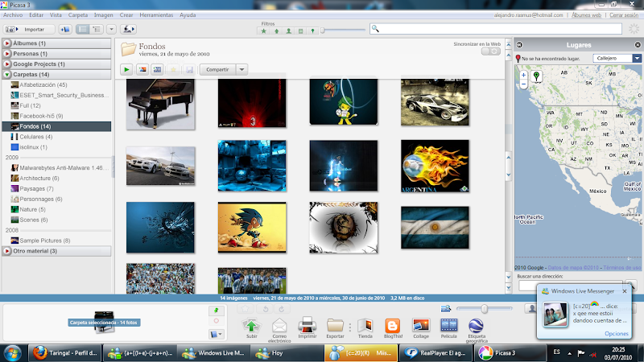Play slideshow with the green play button

click(128, 70)
